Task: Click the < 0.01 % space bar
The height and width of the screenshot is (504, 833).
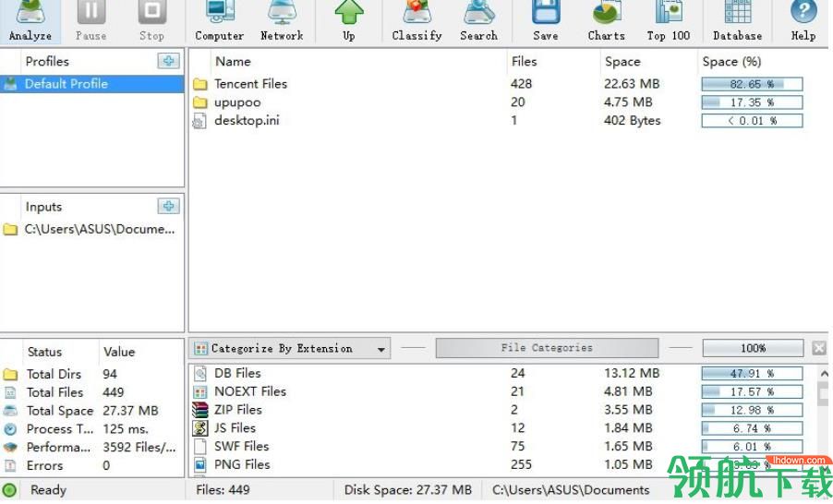Action: point(752,121)
